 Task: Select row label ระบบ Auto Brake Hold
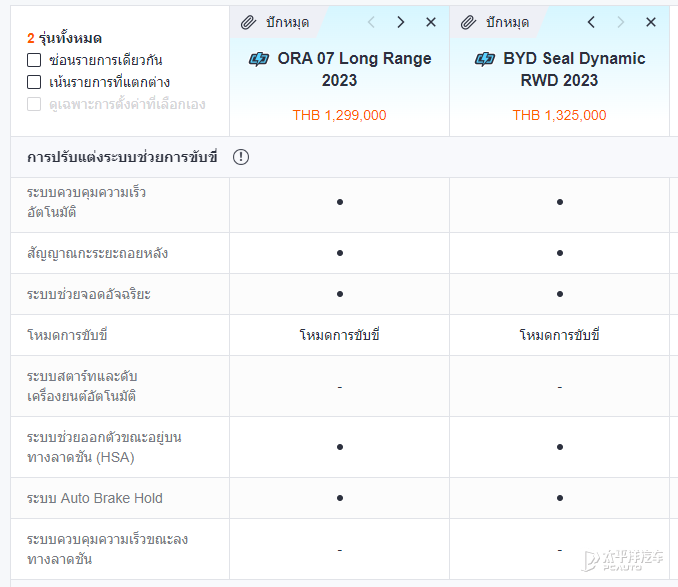(x=95, y=498)
